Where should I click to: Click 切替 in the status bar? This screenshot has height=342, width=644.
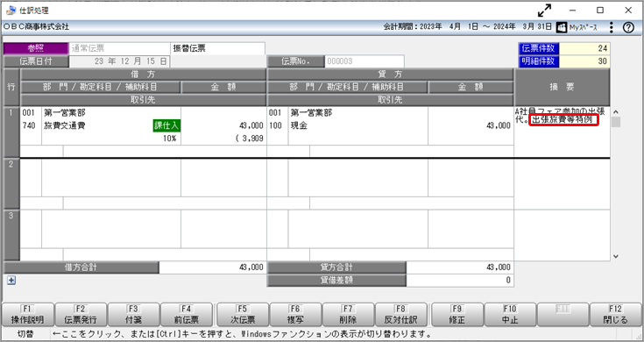(x=25, y=334)
